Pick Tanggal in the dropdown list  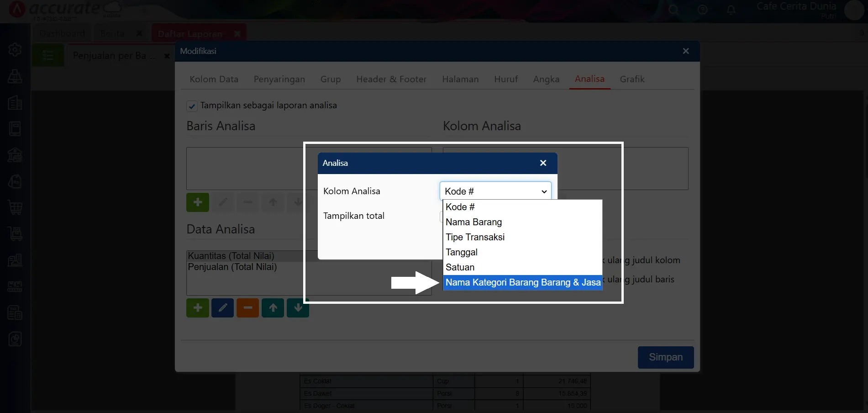(461, 252)
